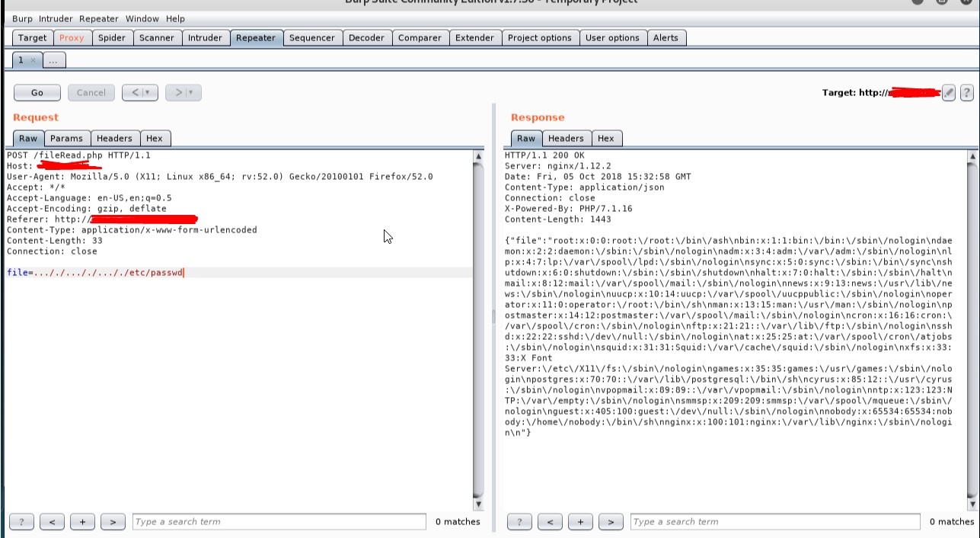This screenshot has height=538, width=980.
Task: Switch to the Extender tab
Action: [x=474, y=38]
